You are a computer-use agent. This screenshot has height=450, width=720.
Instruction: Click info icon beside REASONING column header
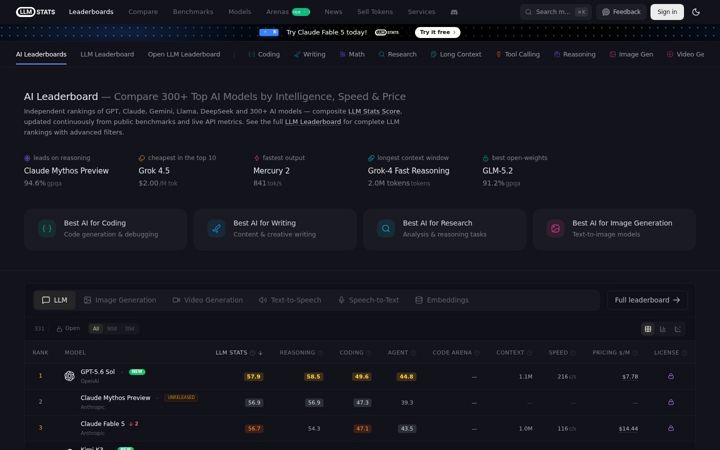(321, 353)
